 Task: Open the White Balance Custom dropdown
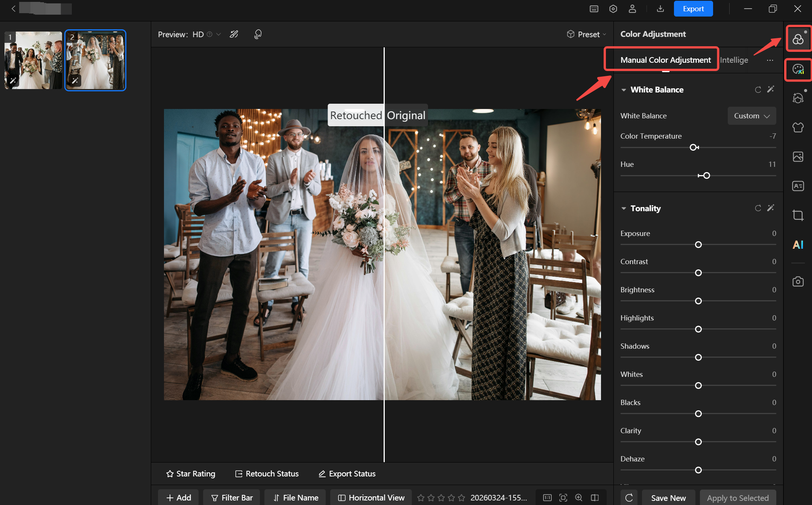tap(751, 116)
